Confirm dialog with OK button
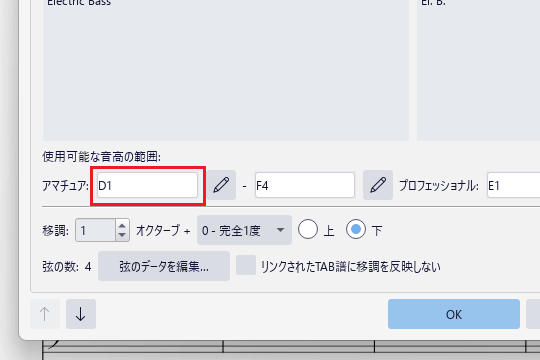Viewport: 540px width, 360px height. [x=454, y=314]
